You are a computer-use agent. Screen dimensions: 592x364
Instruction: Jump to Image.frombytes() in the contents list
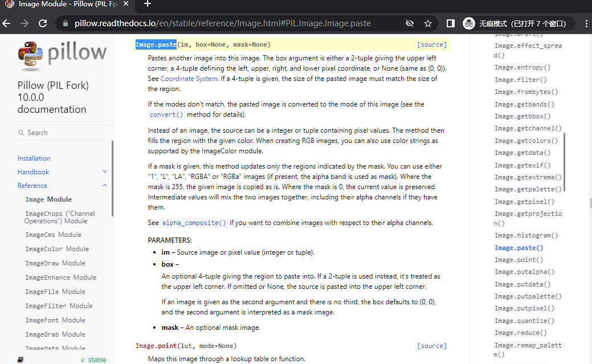pos(526,92)
